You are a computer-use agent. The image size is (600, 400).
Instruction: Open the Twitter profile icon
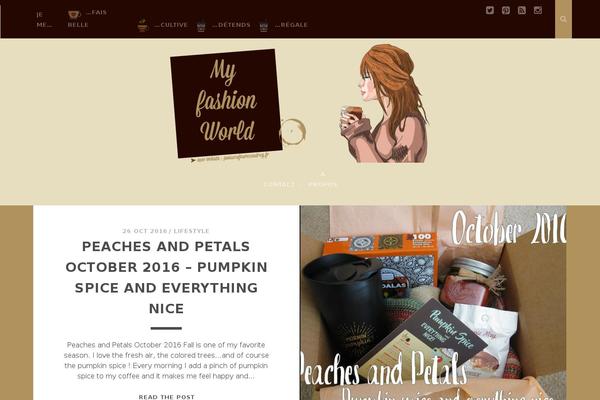(490, 10)
